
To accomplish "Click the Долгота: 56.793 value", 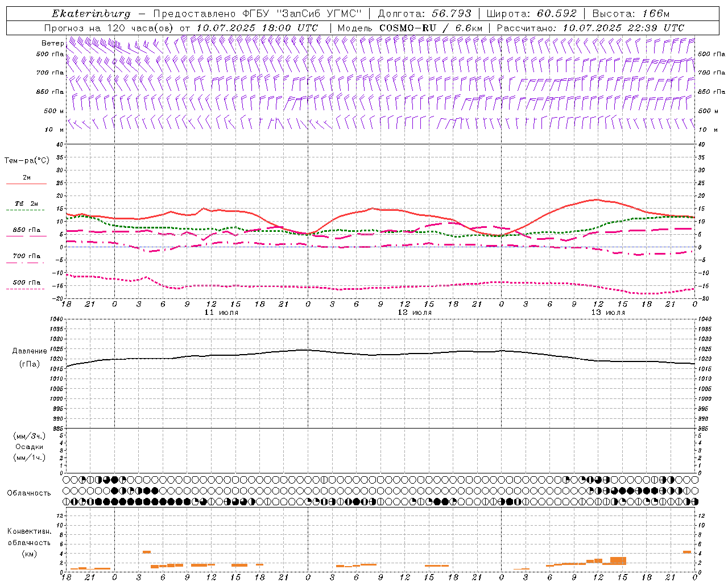I will pyautogui.click(x=425, y=14).
